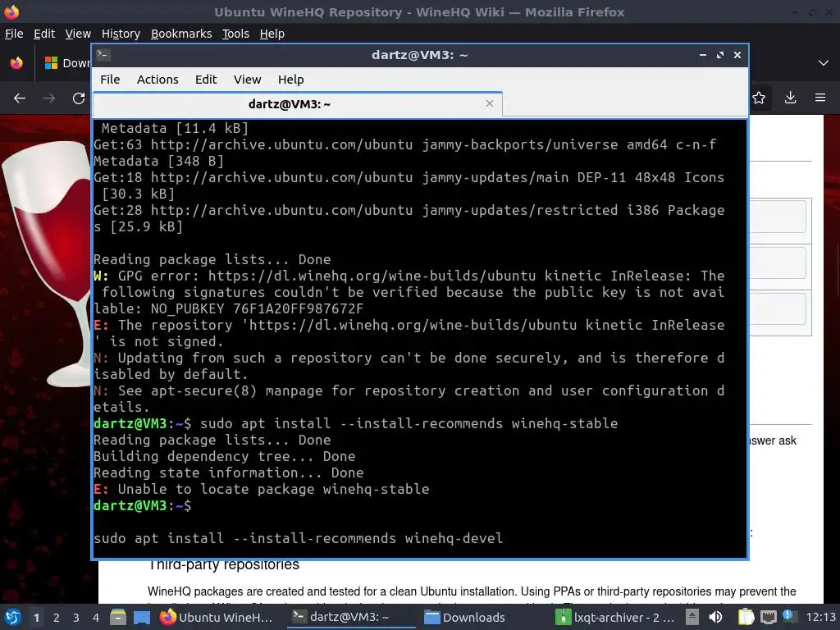Open Firefox downloads panel
Viewport: 840px width, 630px height.
point(790,98)
